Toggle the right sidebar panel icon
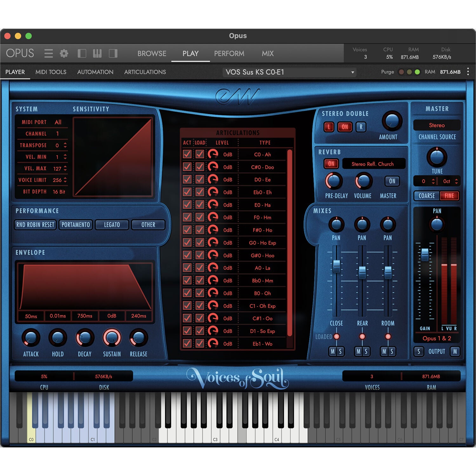The height and width of the screenshot is (476, 476). tap(113, 53)
